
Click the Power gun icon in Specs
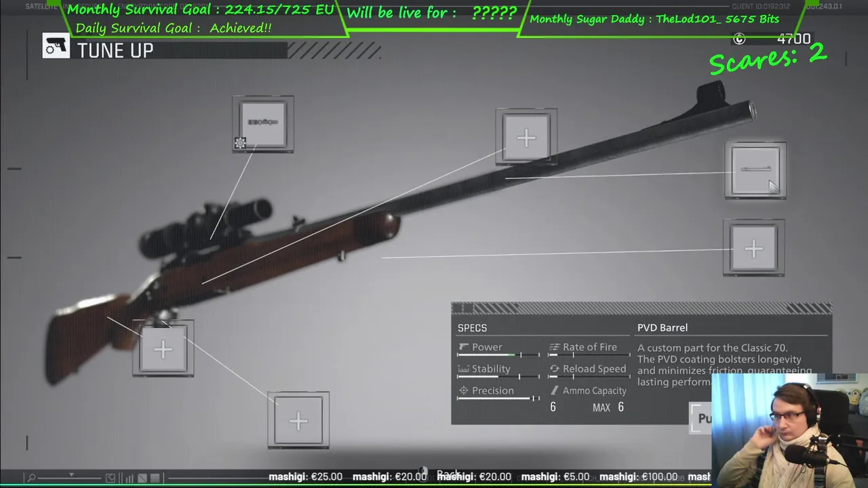coord(463,347)
